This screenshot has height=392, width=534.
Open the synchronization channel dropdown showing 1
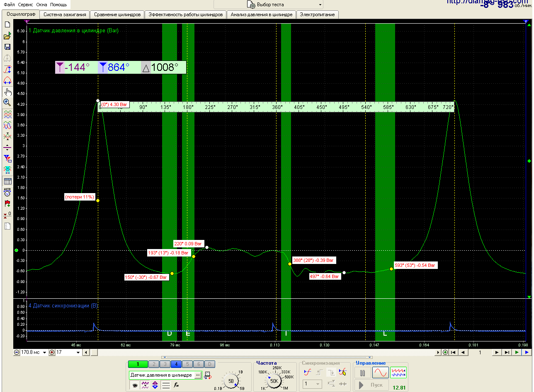[x=312, y=384]
